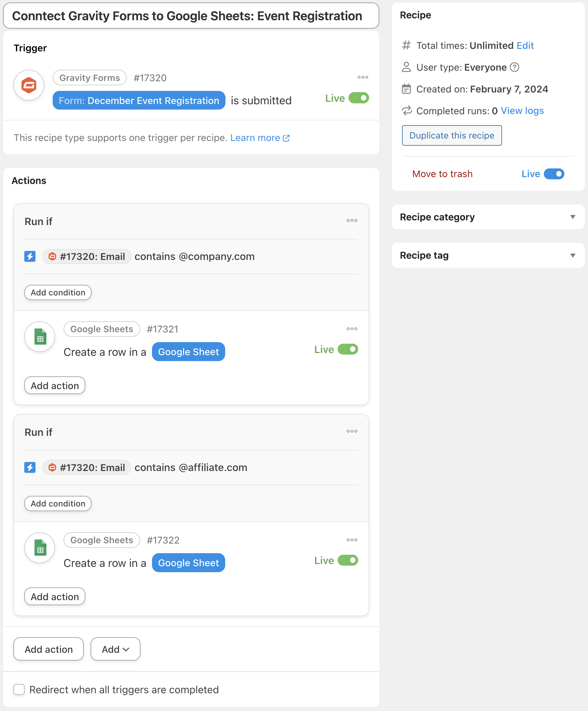Open the three-dot menu for action #17322
588x711 pixels.
[352, 540]
